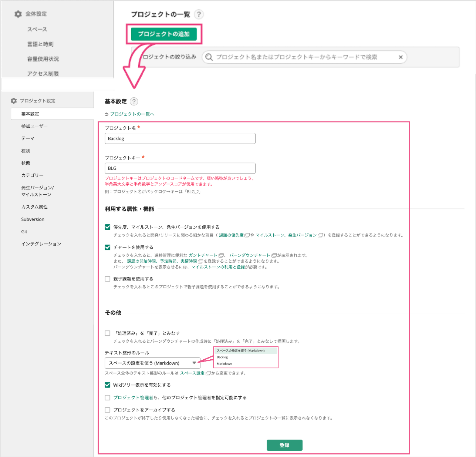This screenshot has width=476, height=457.
Task: Open 課題の開始時間、予定時間、実績時間 link
Action: pyautogui.click(x=162, y=261)
